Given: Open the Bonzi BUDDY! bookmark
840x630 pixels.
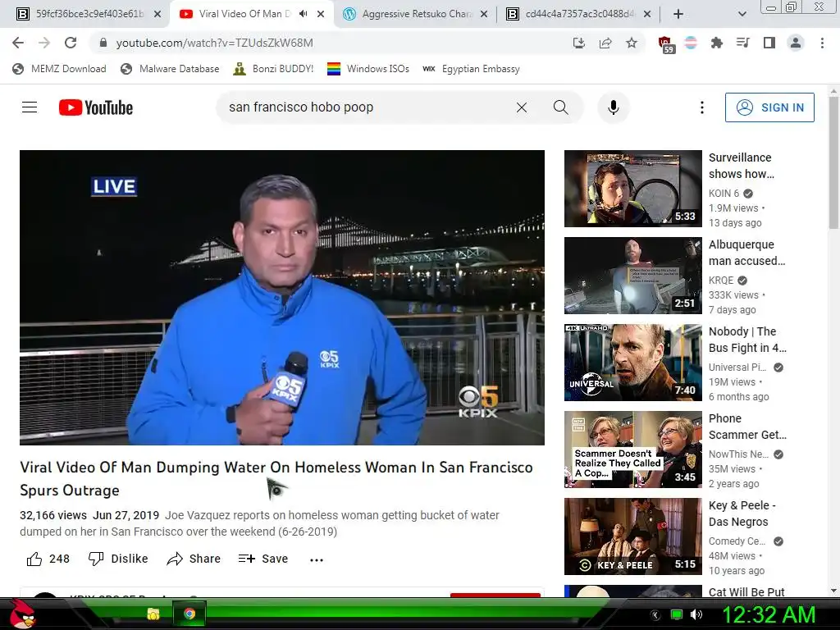Looking at the screenshot, I should coord(273,69).
